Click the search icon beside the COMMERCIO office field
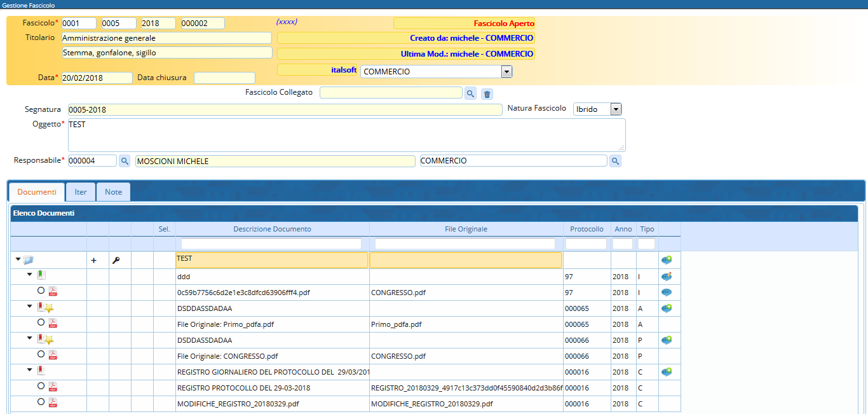 pyautogui.click(x=615, y=162)
